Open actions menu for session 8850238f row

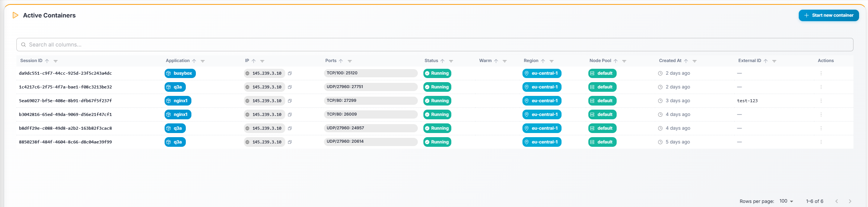pos(821,142)
